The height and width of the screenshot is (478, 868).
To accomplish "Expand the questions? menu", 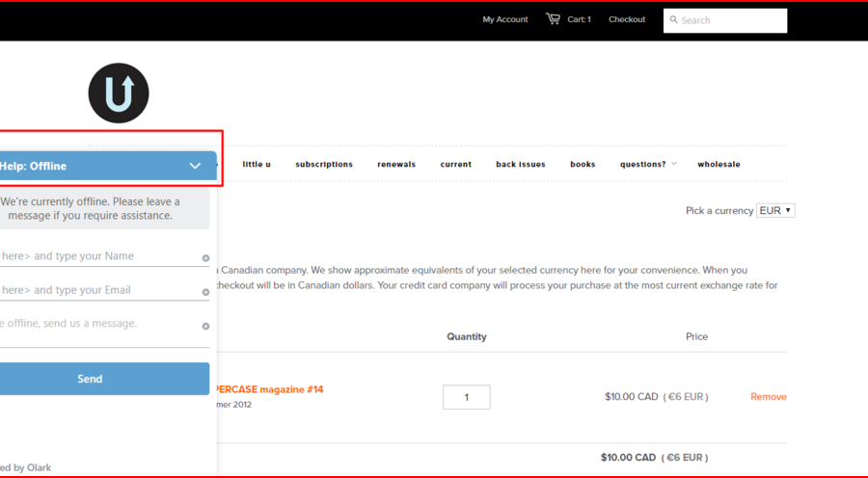I will 647,165.
